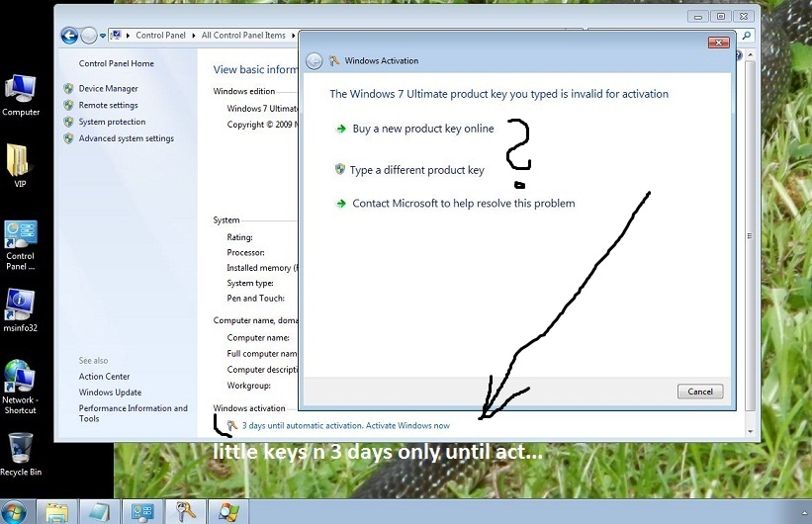The height and width of the screenshot is (524, 812).
Task: Click green arrow beside Contact Microsoft
Action: [341, 204]
